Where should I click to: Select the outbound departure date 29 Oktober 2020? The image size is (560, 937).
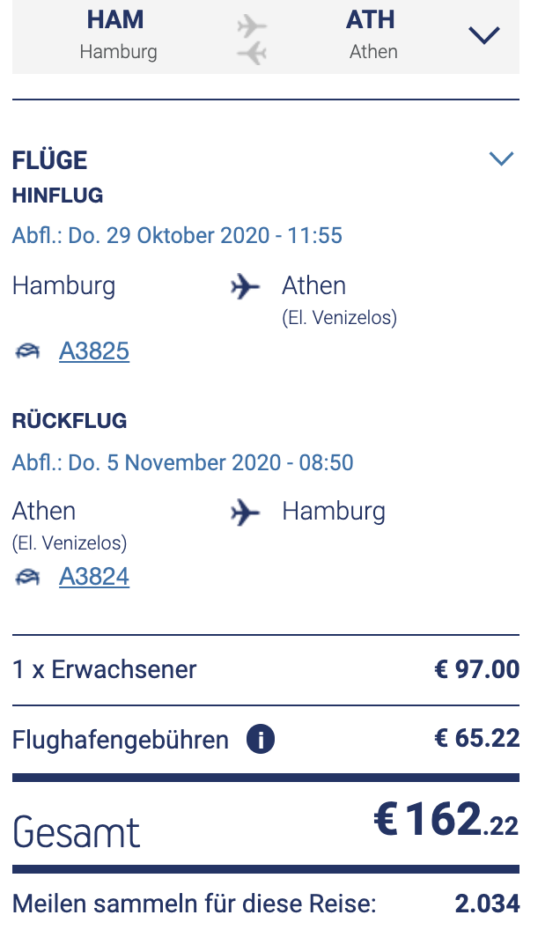[177, 236]
